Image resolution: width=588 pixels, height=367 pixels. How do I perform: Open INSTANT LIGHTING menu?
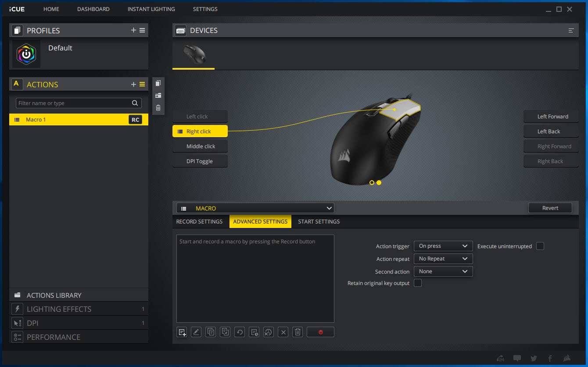[151, 9]
